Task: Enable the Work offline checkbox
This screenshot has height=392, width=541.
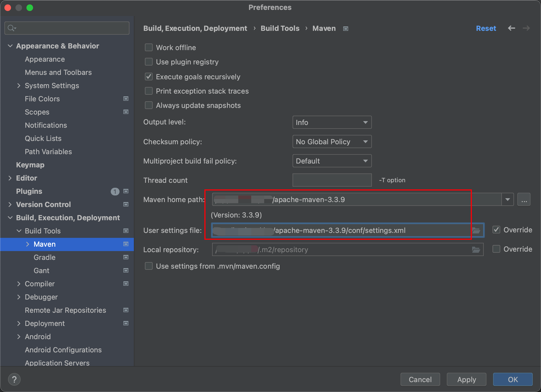Action: [x=149, y=48]
